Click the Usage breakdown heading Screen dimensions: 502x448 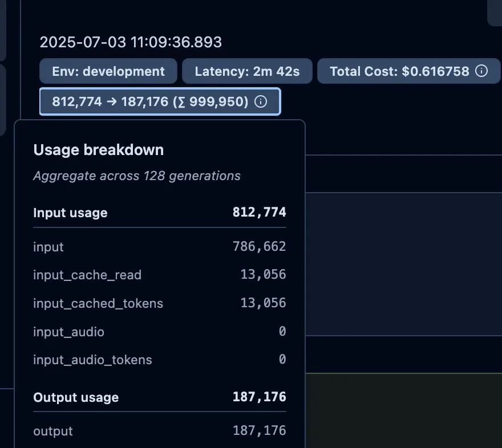(98, 150)
